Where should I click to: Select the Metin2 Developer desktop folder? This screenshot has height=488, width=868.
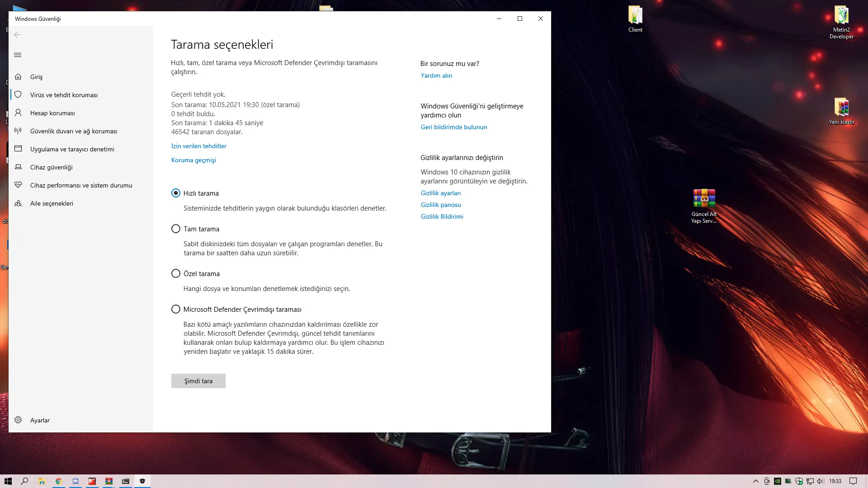tap(841, 23)
